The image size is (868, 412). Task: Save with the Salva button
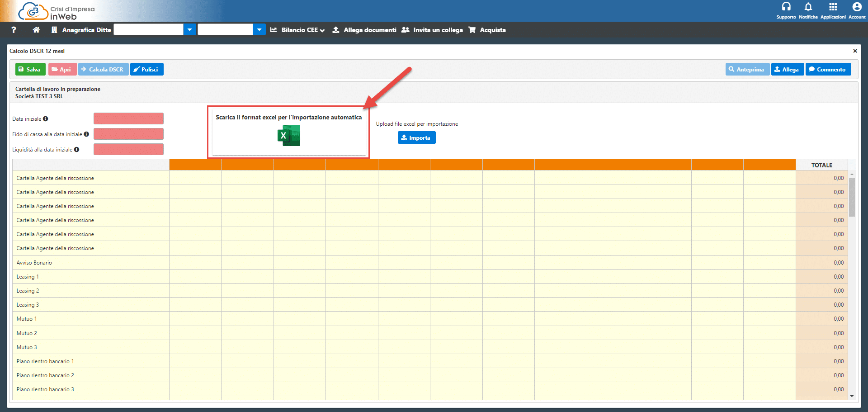click(x=30, y=69)
